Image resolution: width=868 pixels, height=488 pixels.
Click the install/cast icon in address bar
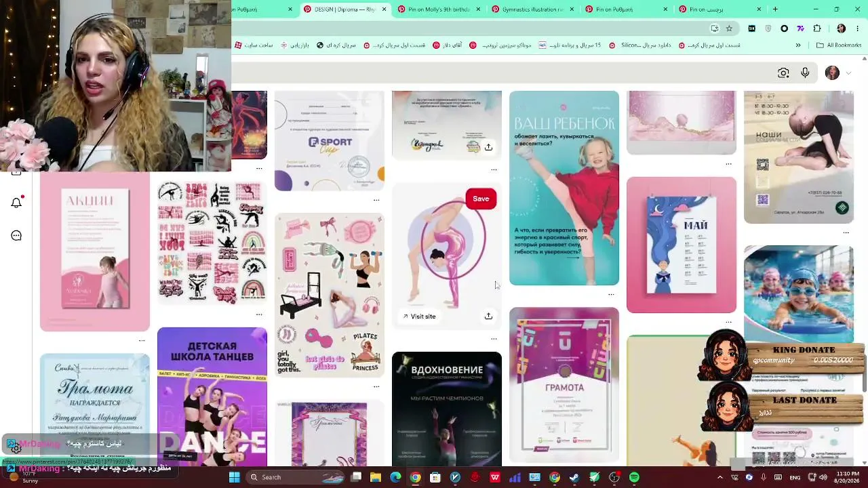point(714,28)
